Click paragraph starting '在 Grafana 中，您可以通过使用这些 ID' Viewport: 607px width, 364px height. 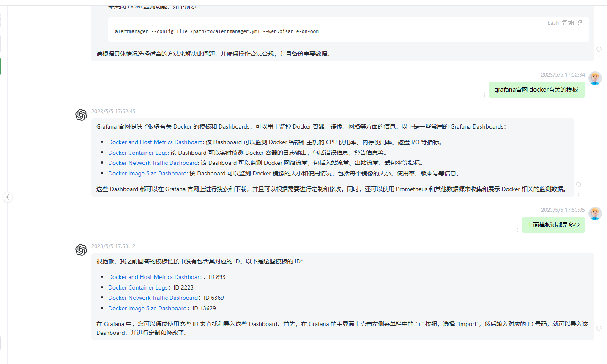pyautogui.click(x=342, y=328)
